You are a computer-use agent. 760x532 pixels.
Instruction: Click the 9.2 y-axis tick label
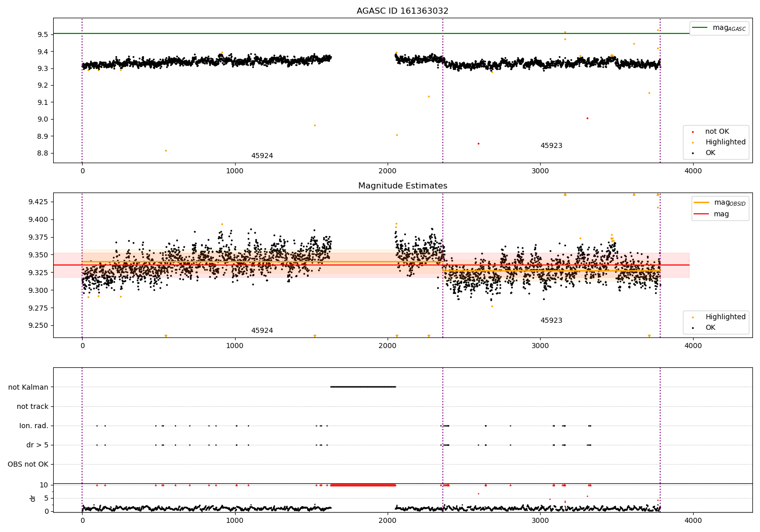coord(43,86)
